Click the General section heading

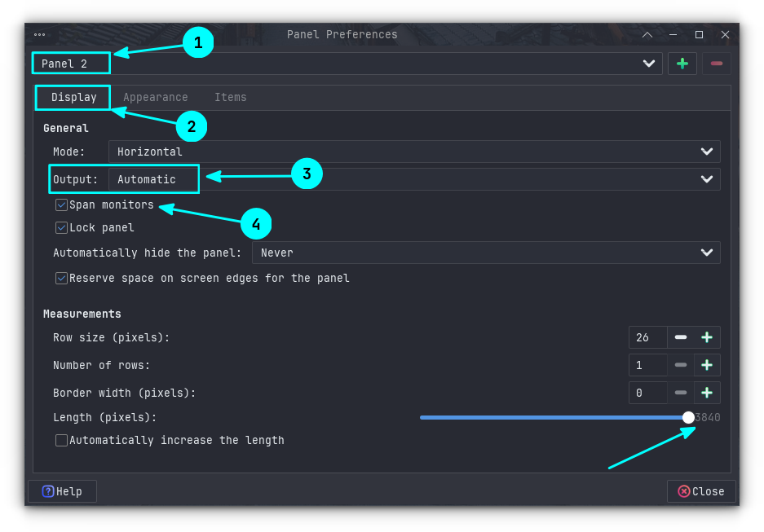66,128
